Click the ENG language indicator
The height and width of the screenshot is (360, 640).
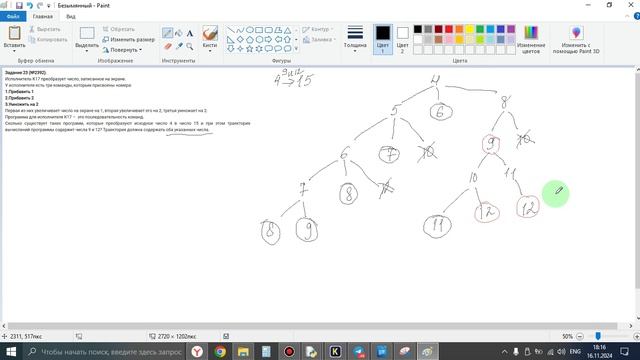click(x=575, y=351)
